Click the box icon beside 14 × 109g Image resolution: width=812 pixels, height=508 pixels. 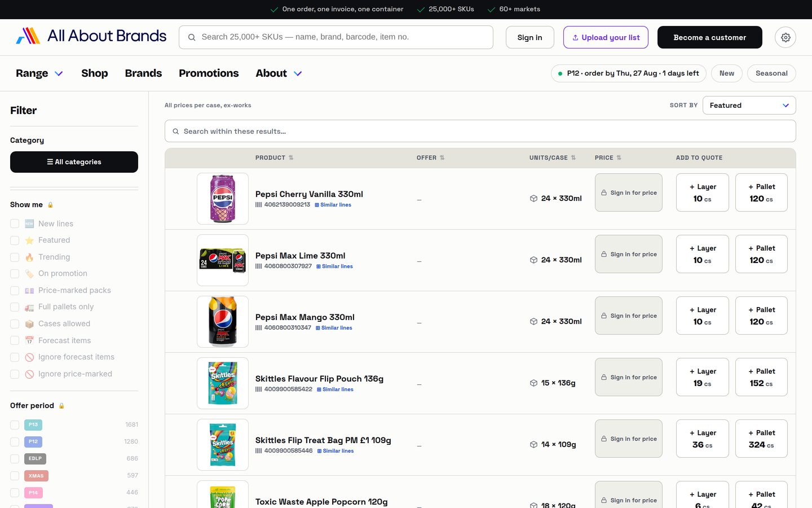[533, 445]
